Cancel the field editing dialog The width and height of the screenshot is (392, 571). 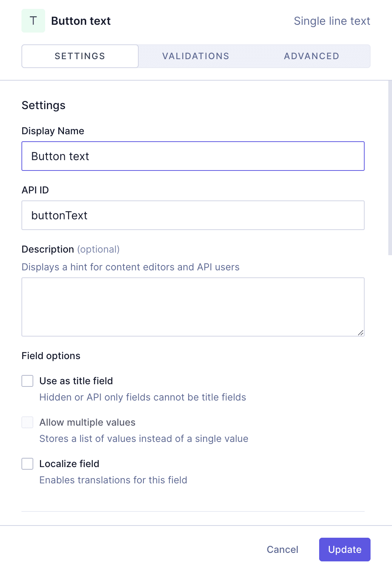pos(282,550)
